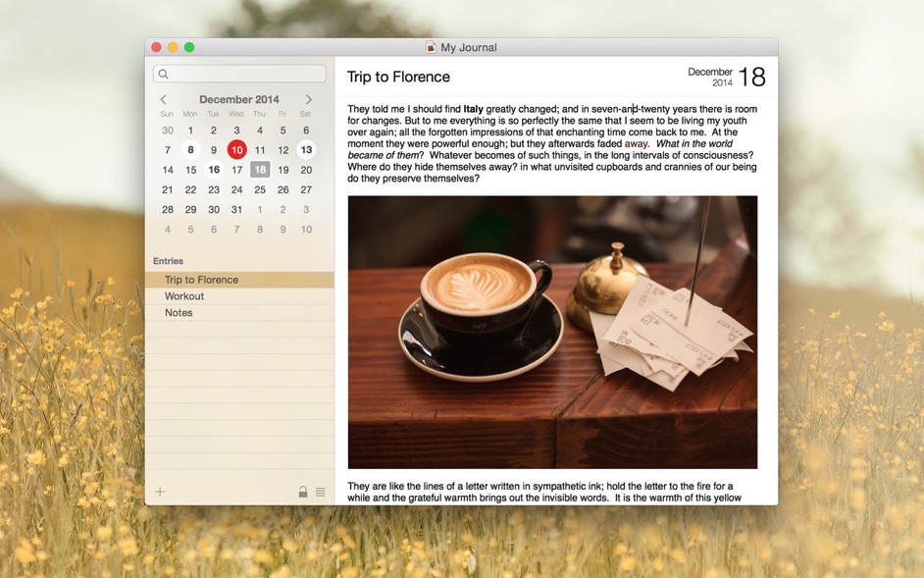This screenshot has width=924, height=578.
Task: Click the My Journal window title
Action: tap(469, 47)
